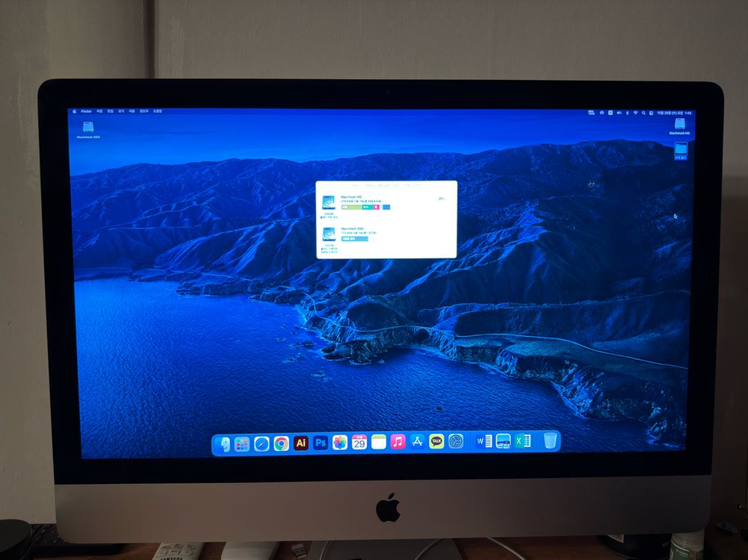Open Adobe Illustrator from the Dock

[302, 443]
